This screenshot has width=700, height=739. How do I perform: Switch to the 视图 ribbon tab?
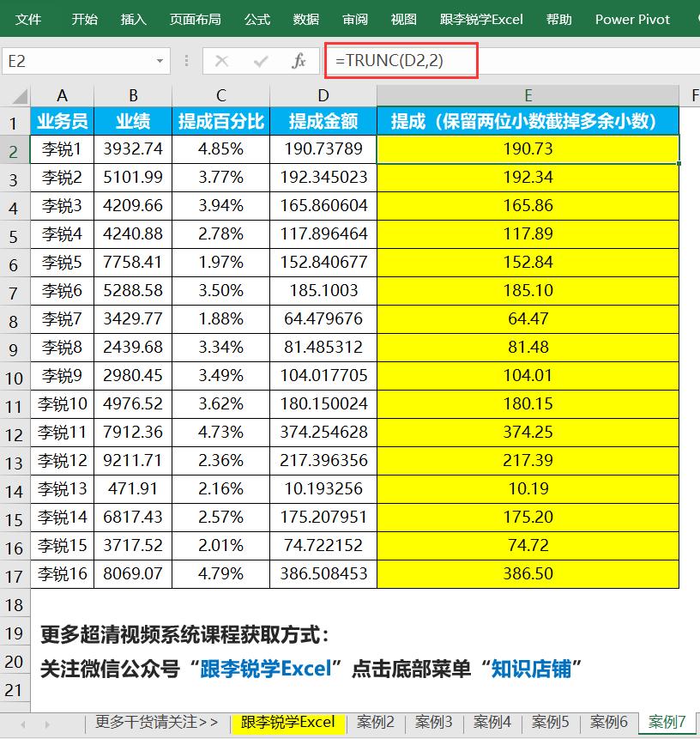coord(403,19)
